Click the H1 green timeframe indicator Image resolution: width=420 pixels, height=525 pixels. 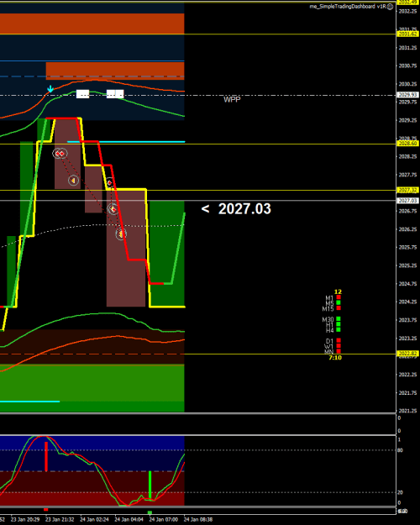point(339,324)
